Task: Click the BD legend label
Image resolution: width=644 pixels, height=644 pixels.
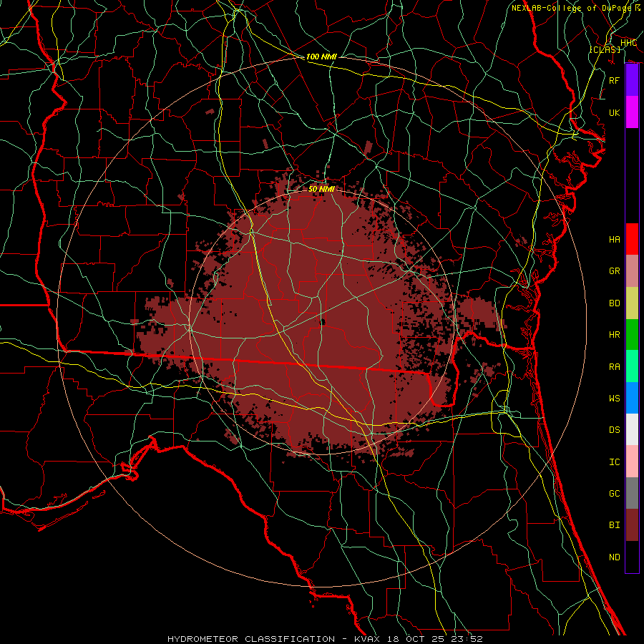Action: pyautogui.click(x=615, y=303)
